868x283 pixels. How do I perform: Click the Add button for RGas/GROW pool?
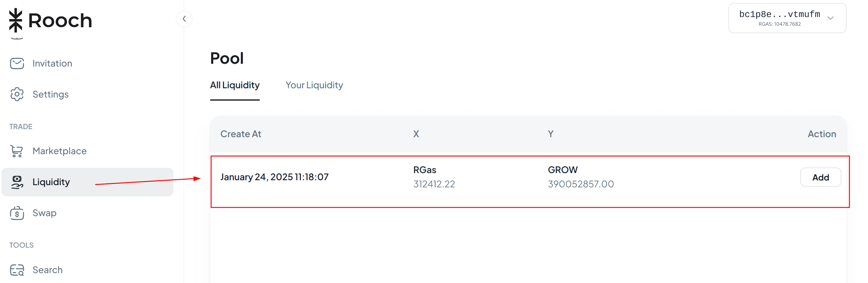(x=821, y=177)
